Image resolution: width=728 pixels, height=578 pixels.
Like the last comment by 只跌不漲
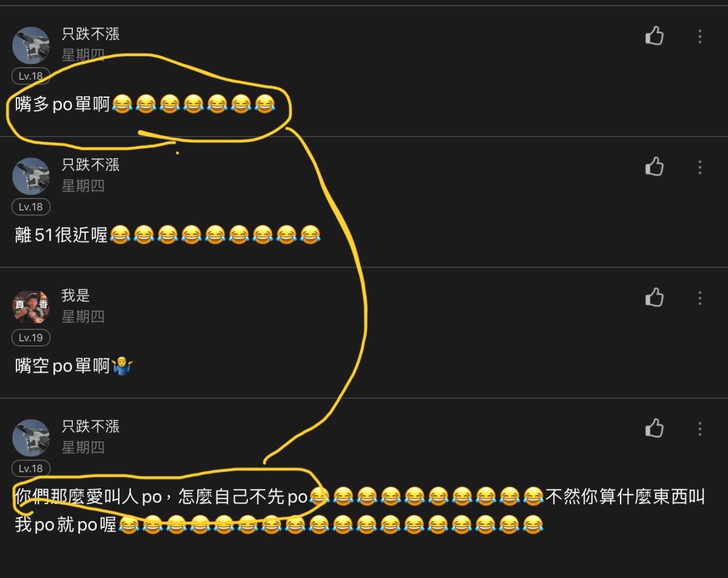pos(655,428)
